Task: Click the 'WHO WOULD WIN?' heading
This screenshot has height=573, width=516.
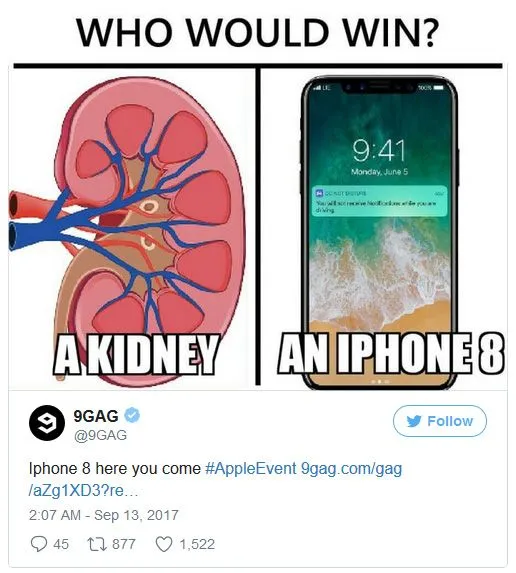Action: click(x=258, y=32)
